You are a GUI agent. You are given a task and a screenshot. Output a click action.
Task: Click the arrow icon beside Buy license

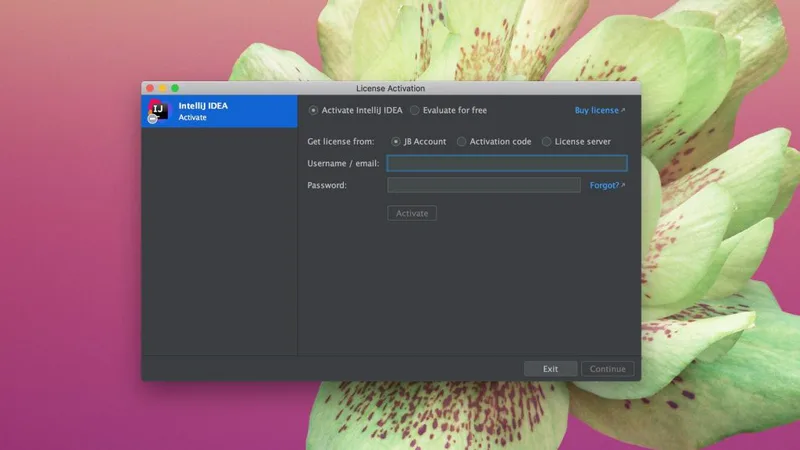tap(623, 110)
